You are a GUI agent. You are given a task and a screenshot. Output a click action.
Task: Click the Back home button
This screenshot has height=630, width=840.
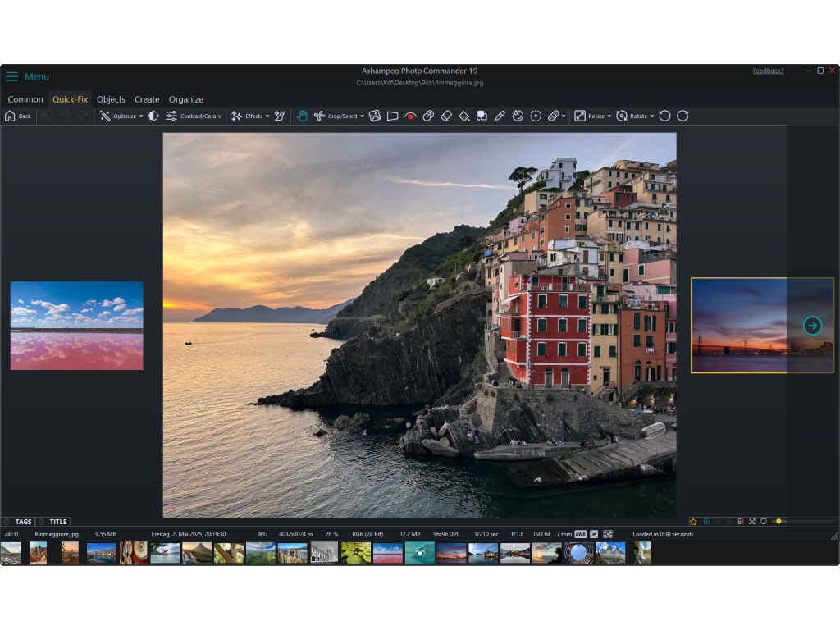(x=17, y=116)
